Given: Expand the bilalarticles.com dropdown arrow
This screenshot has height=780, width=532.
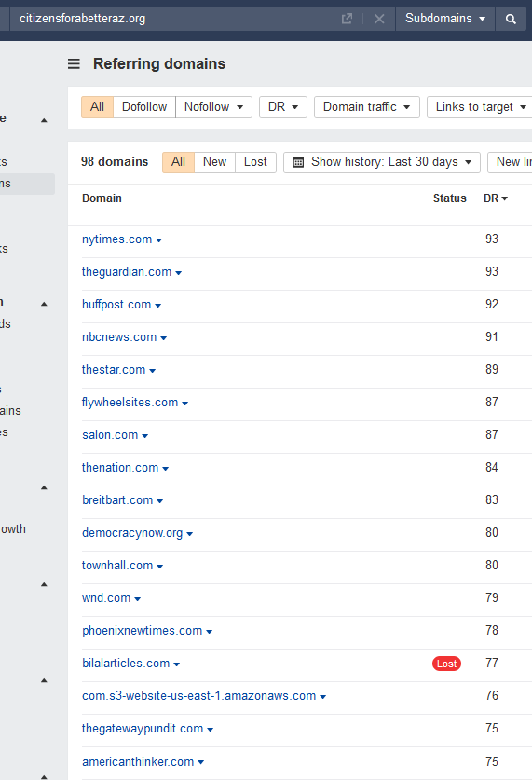Looking at the screenshot, I should click(x=177, y=664).
